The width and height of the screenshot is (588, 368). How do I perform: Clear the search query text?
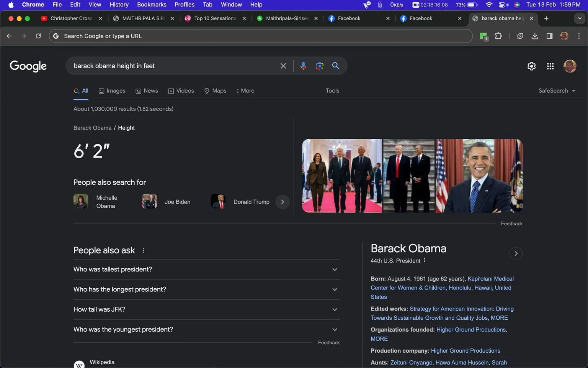coord(283,66)
